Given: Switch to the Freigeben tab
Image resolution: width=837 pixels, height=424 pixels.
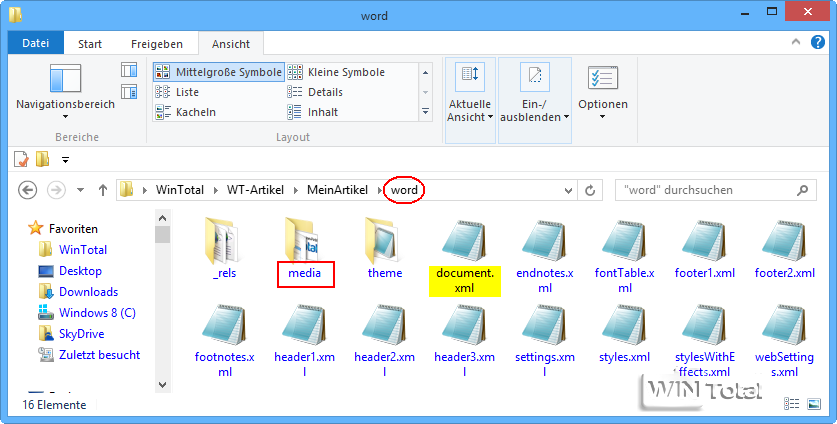Looking at the screenshot, I should tap(157, 44).
